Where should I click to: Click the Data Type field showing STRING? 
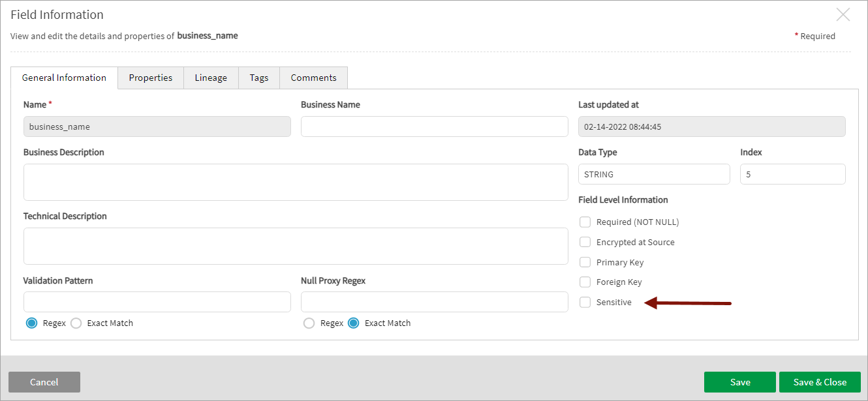(x=653, y=174)
